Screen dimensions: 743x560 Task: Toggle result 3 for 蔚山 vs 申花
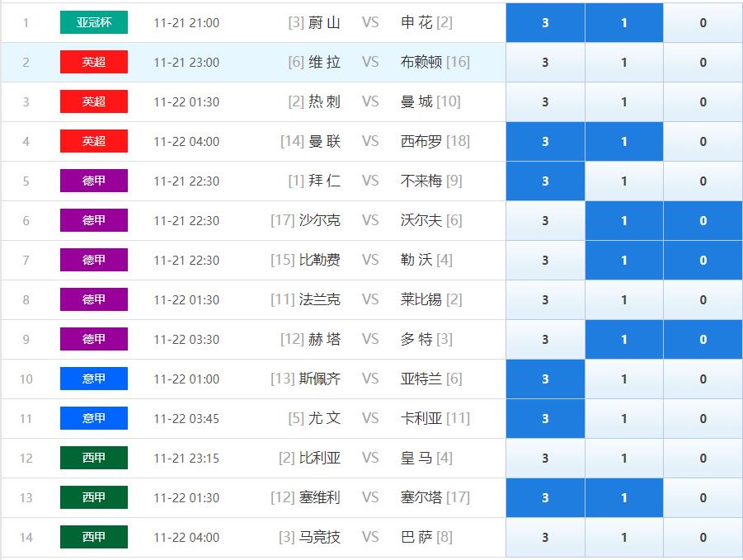[x=545, y=23]
